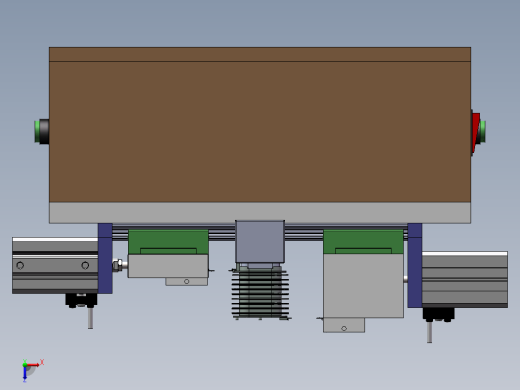This screenshot has height=390, width=520.
Task: Select the left pneumatic cylinder body
Action: (55, 265)
